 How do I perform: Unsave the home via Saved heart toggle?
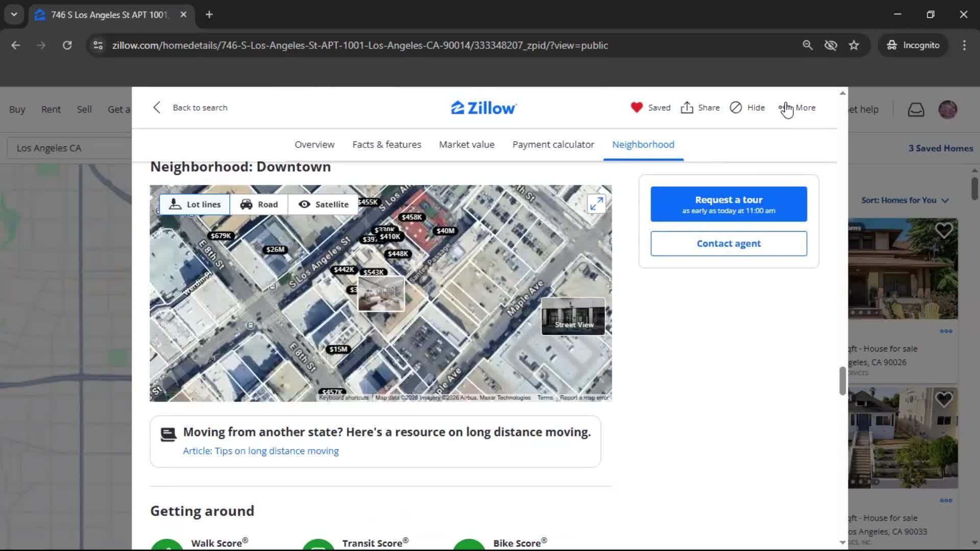pos(650,108)
